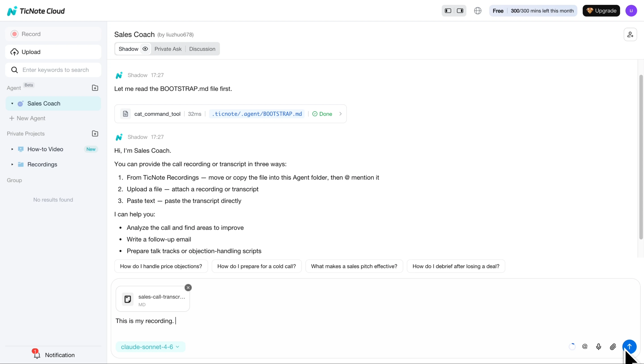Click the Upload button
The height and width of the screenshot is (364, 644).
point(53,52)
